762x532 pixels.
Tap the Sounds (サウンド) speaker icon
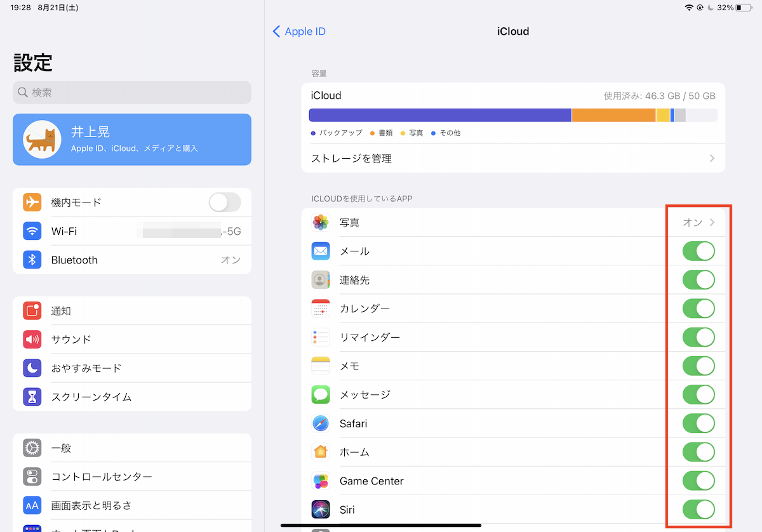(x=32, y=339)
